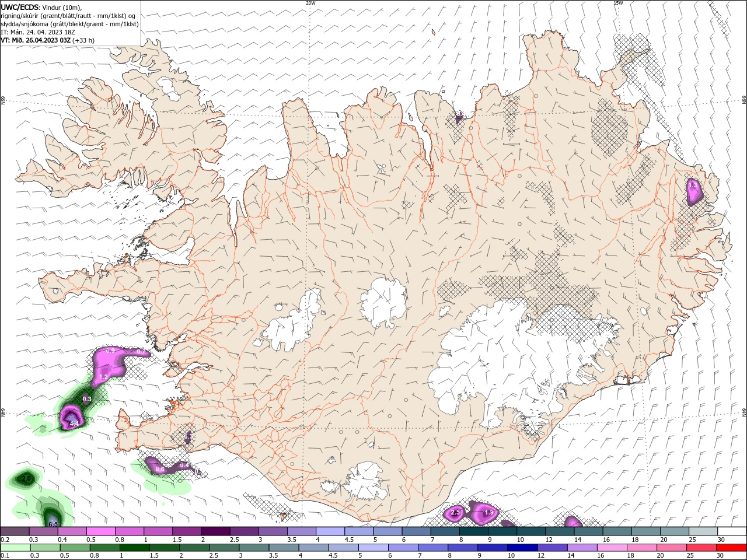Click the '0.4' value on the south-west coast cell

(184, 466)
